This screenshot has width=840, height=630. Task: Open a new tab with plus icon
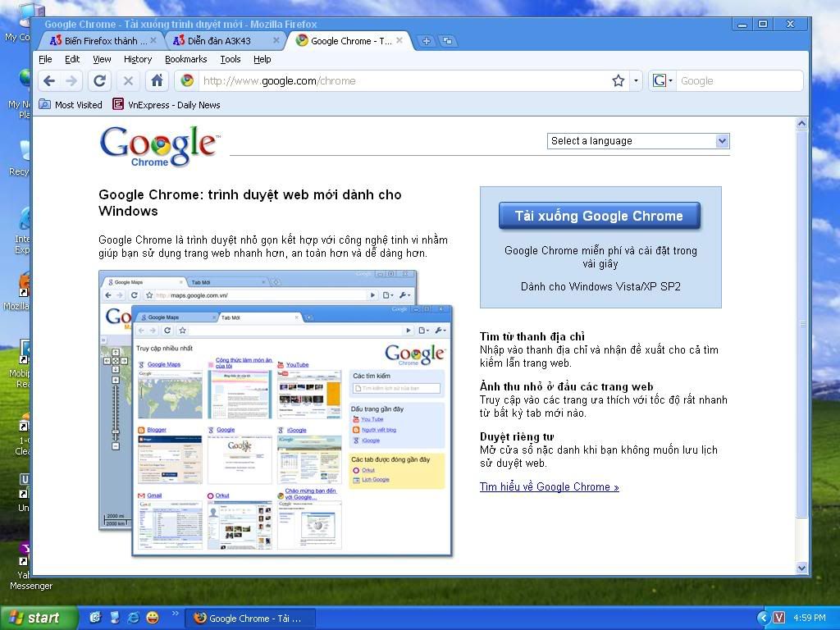pyautogui.click(x=427, y=41)
